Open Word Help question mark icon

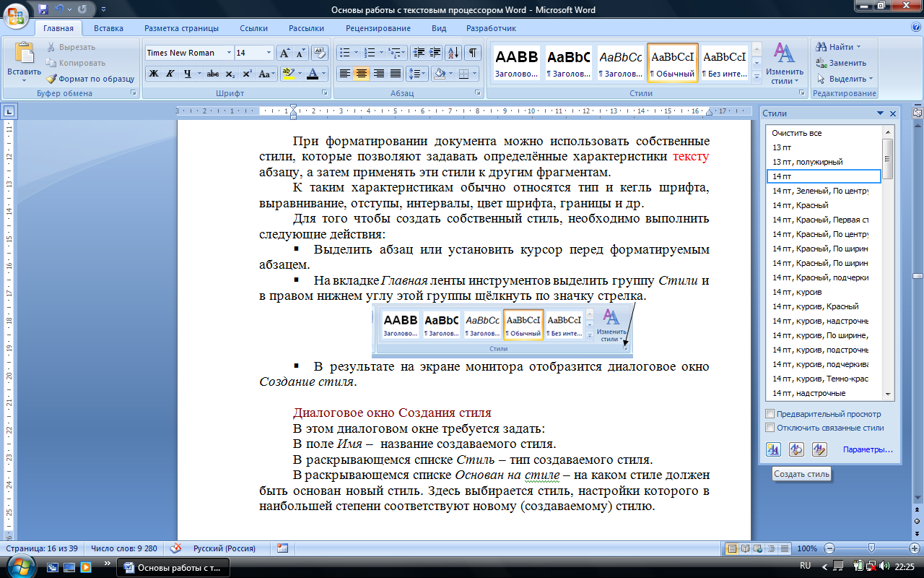pyautogui.click(x=915, y=27)
